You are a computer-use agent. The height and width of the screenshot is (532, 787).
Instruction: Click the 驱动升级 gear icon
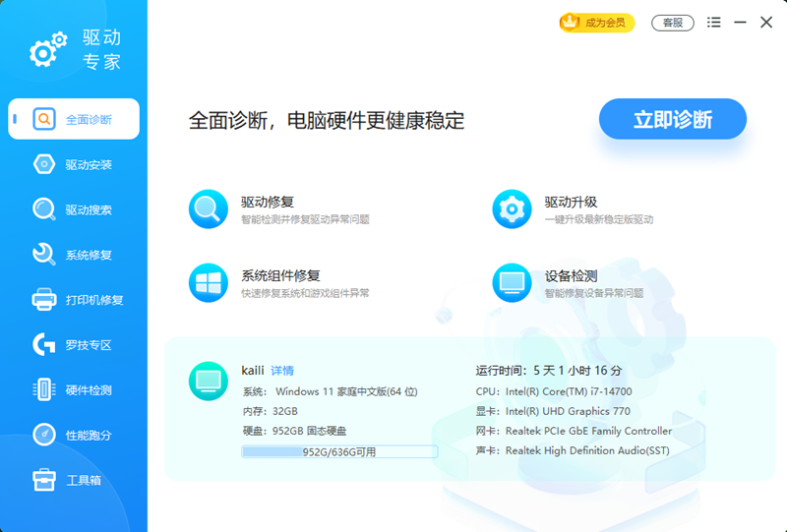pos(512,208)
